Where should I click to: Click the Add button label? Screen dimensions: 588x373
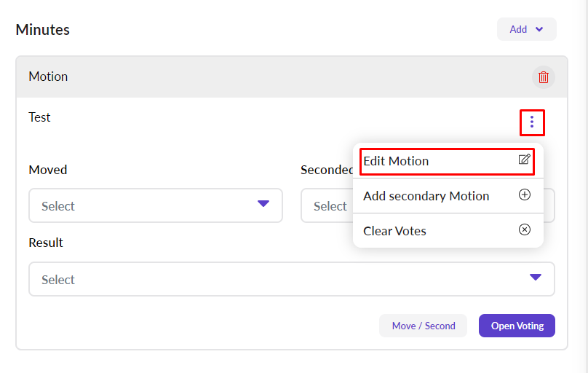(x=518, y=30)
